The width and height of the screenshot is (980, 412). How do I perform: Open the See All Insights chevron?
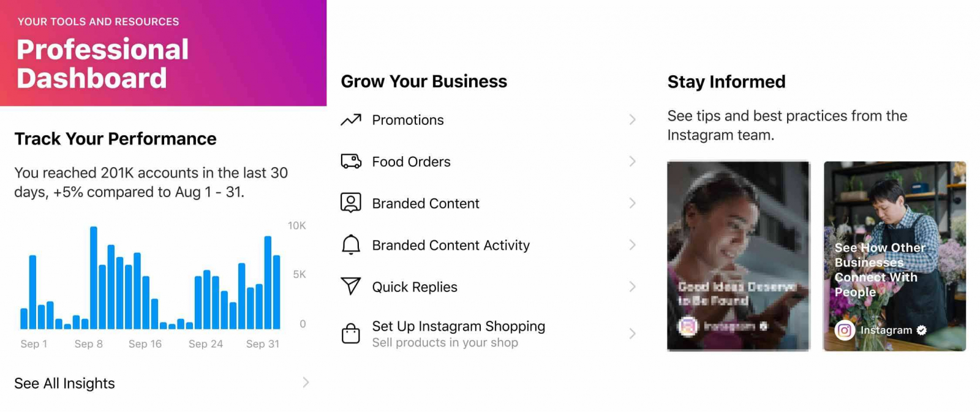point(306,383)
